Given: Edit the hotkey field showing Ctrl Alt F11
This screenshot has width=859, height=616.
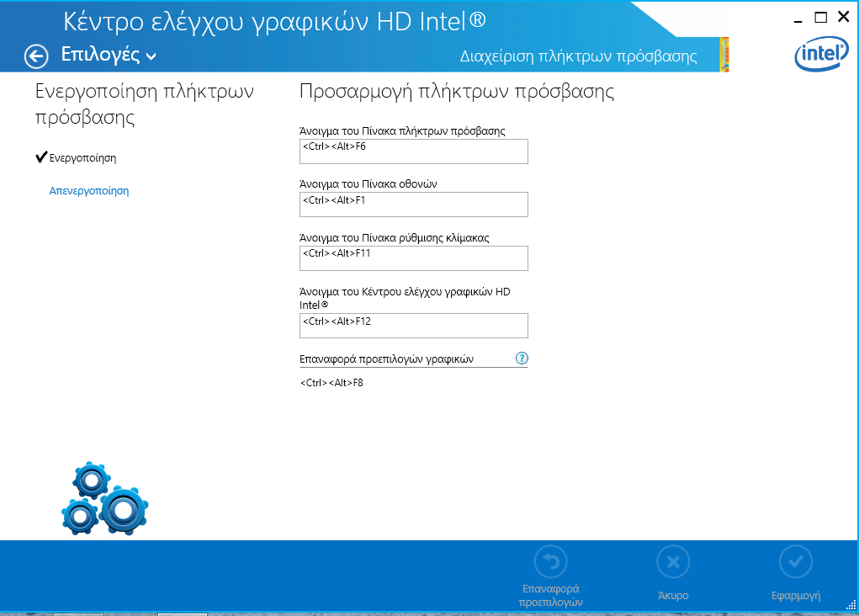Looking at the screenshot, I should (414, 258).
